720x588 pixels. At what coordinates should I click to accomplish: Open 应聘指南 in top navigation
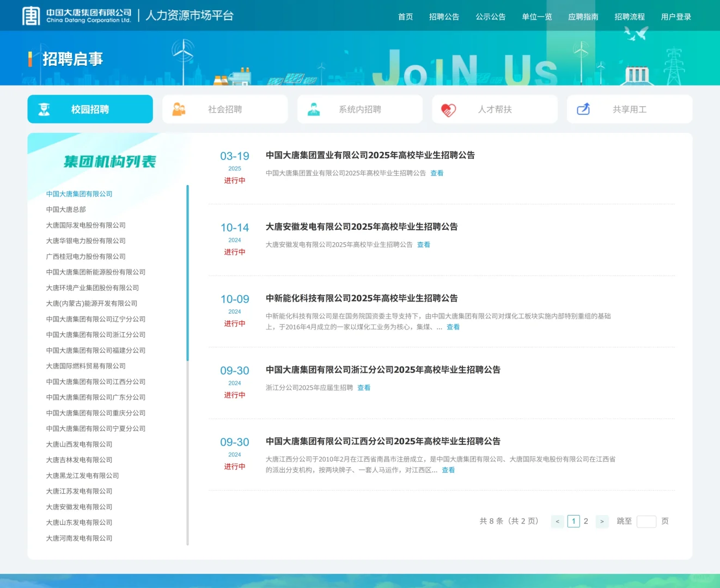pos(583,17)
